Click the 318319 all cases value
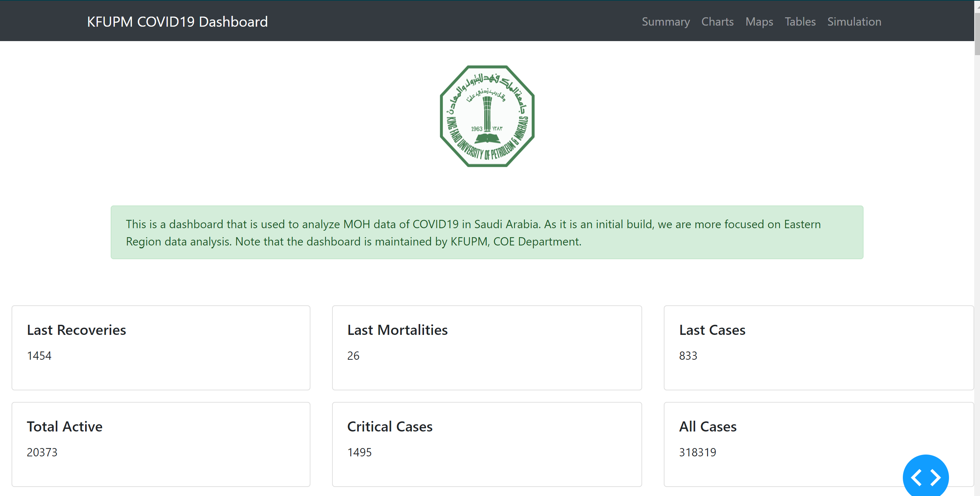Viewport: 980px width, 496px height. pos(697,452)
